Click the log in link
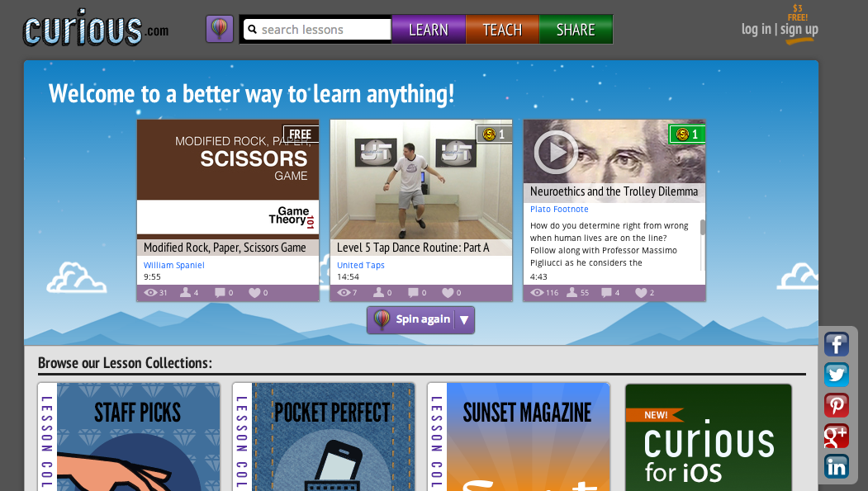The width and height of the screenshot is (868, 491). tap(757, 29)
